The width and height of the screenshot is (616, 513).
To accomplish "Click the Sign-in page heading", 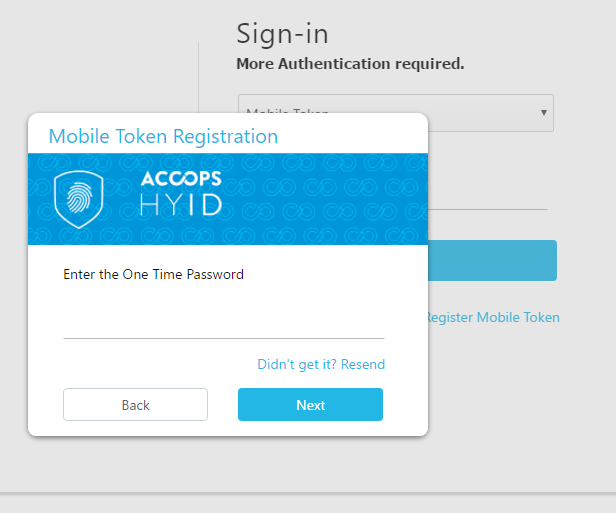I will (x=282, y=34).
